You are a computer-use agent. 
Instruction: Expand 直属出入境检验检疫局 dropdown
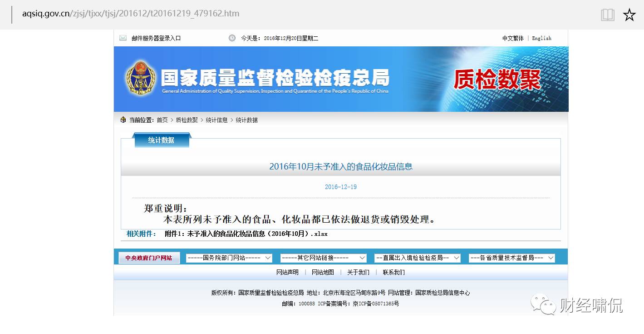click(x=418, y=258)
